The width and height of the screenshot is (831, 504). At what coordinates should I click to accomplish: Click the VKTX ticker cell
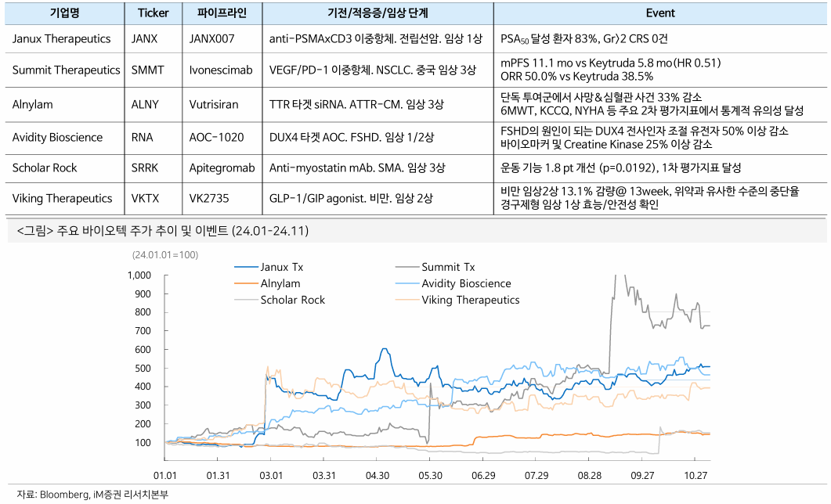[146, 198]
